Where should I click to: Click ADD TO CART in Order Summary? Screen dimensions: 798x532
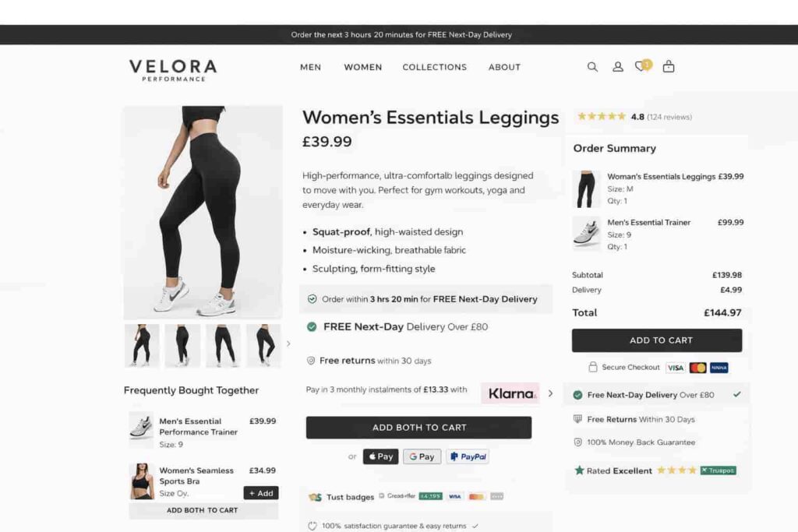(x=657, y=340)
